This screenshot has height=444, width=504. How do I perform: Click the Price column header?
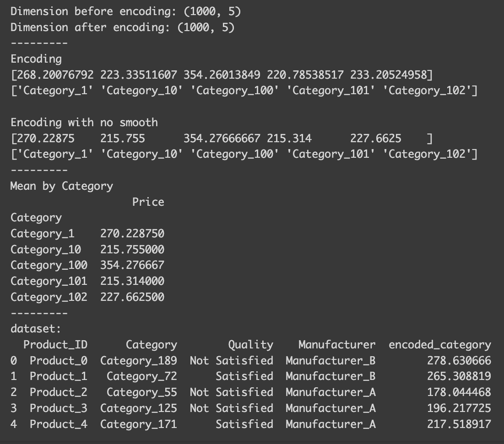(x=148, y=202)
